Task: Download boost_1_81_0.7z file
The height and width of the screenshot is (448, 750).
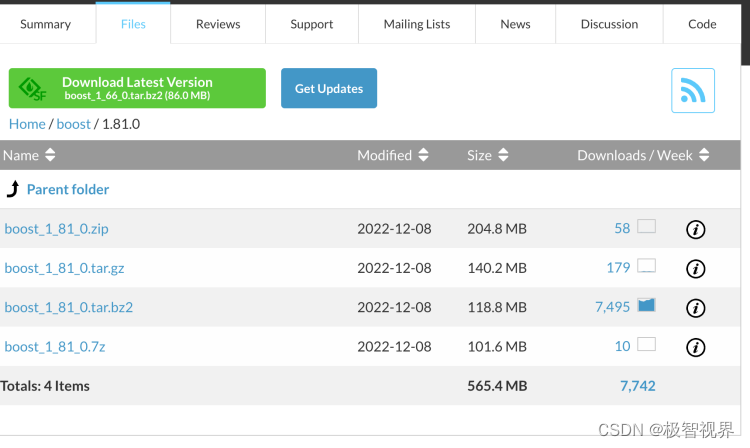Action: 55,346
